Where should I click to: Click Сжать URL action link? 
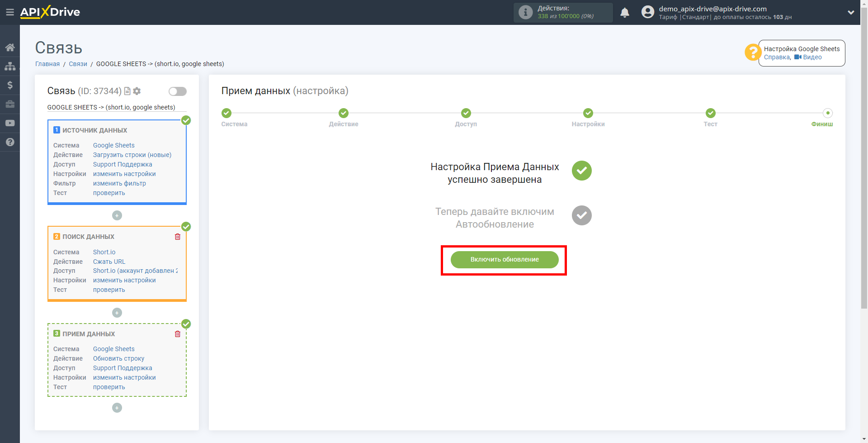click(x=109, y=262)
